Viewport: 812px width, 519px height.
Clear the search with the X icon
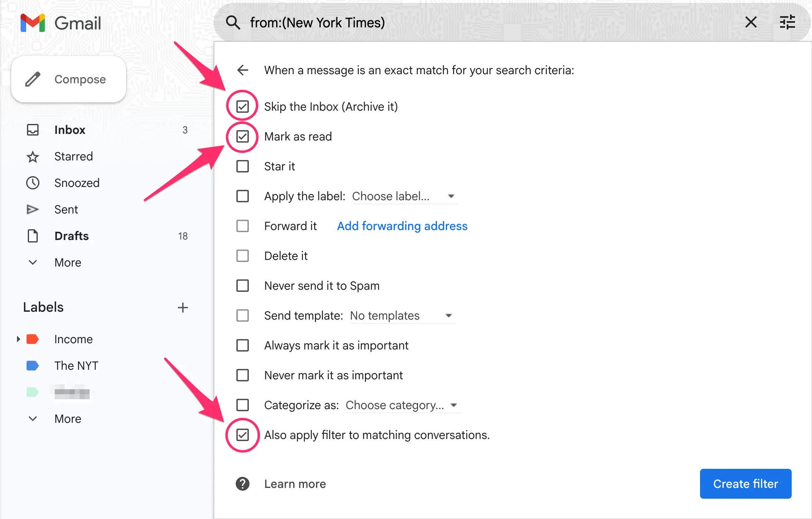click(x=751, y=22)
